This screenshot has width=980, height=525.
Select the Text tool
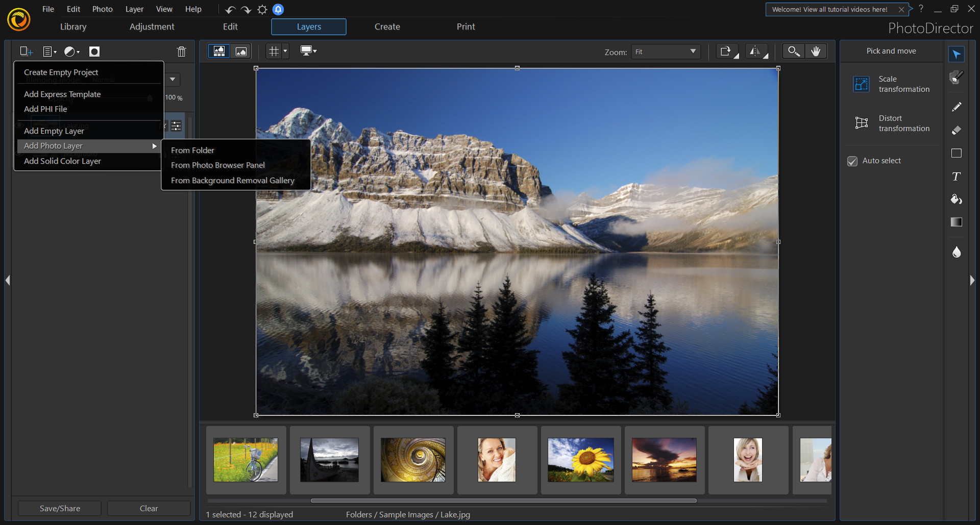coord(957,177)
